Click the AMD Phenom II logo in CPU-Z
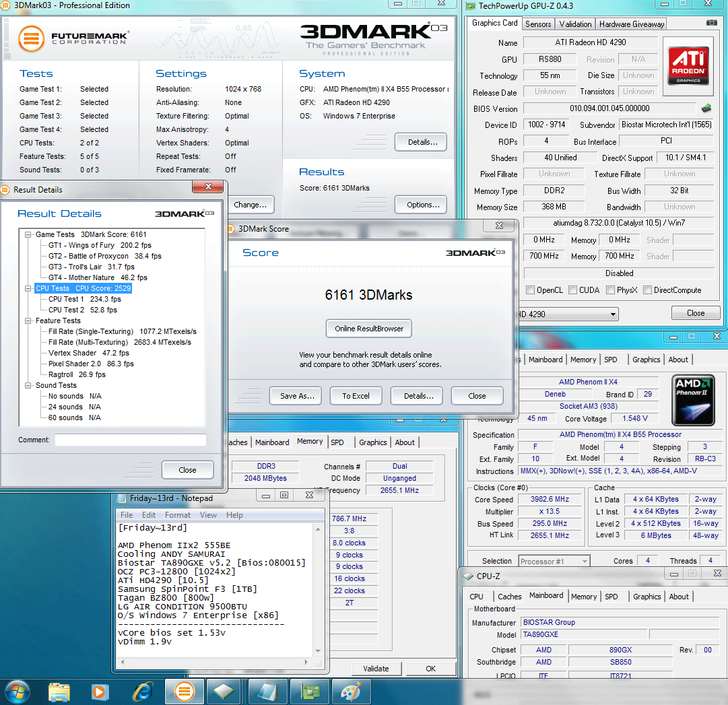Viewport: 728px width, 705px height. coord(693,400)
